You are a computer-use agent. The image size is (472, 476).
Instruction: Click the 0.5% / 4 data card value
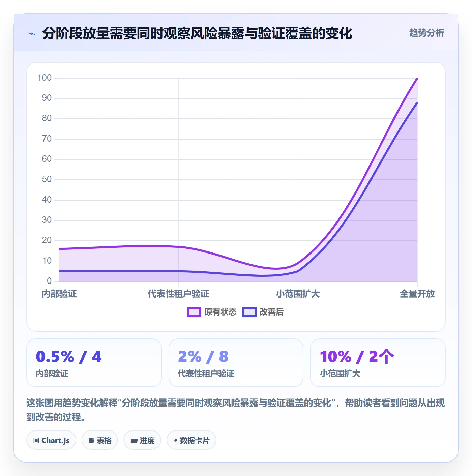coord(69,357)
